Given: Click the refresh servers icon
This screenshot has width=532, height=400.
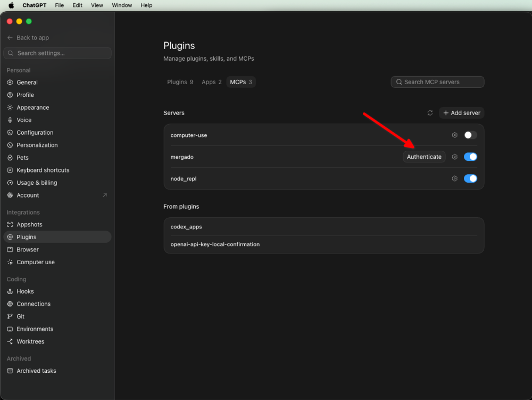Looking at the screenshot, I should [430, 113].
